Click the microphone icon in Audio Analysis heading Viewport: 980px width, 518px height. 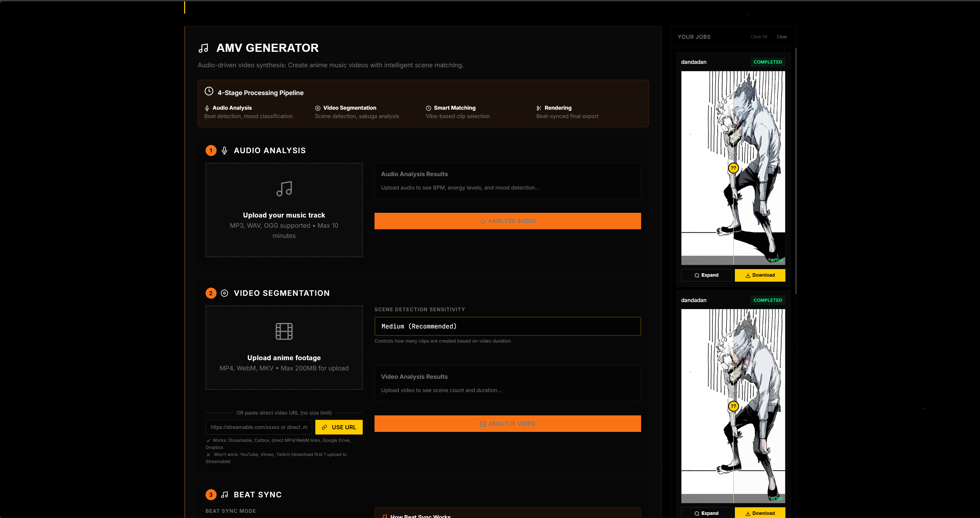(x=224, y=151)
